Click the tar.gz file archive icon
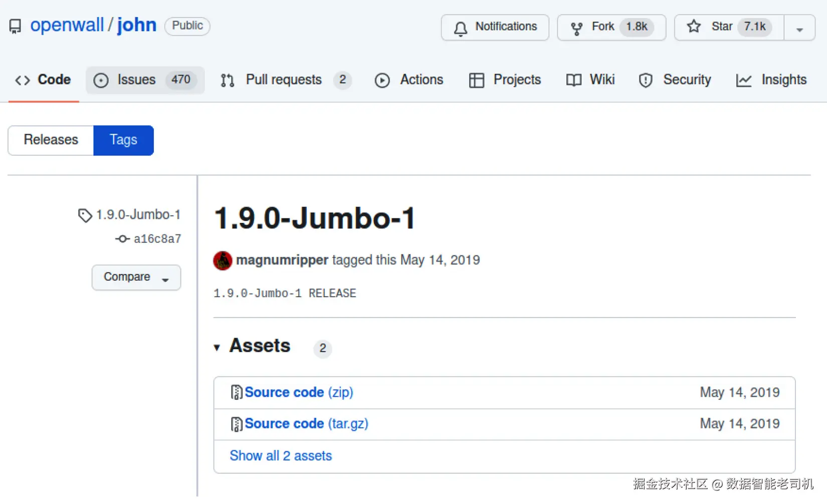 [x=236, y=424]
